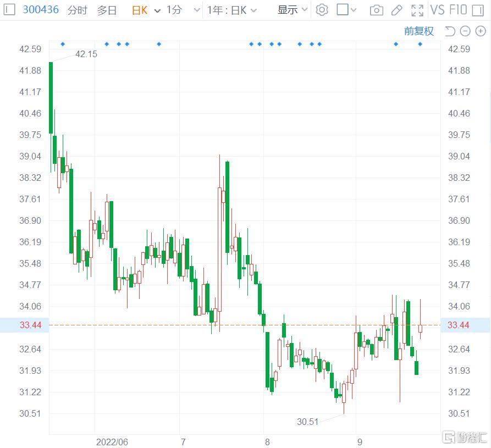
Task: Click the undo reset arrow icon
Action: pos(450,31)
